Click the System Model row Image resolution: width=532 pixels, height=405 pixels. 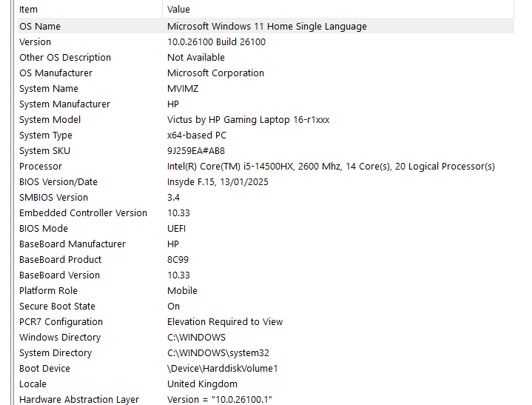pos(50,120)
